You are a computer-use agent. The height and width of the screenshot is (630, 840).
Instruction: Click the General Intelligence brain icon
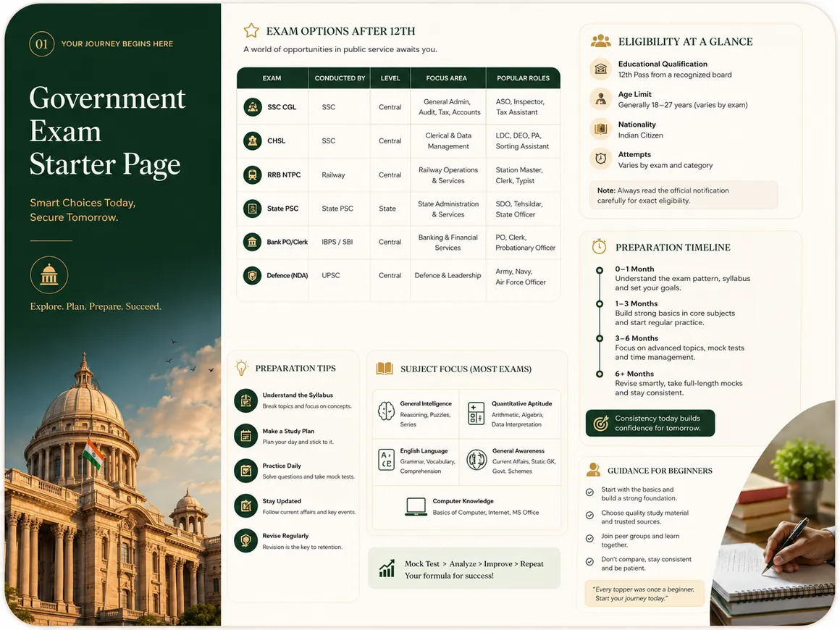pos(386,411)
